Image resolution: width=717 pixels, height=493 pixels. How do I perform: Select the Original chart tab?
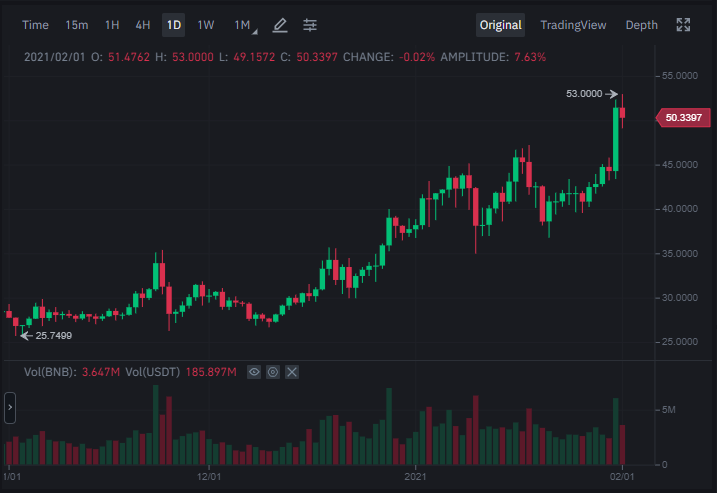point(500,25)
